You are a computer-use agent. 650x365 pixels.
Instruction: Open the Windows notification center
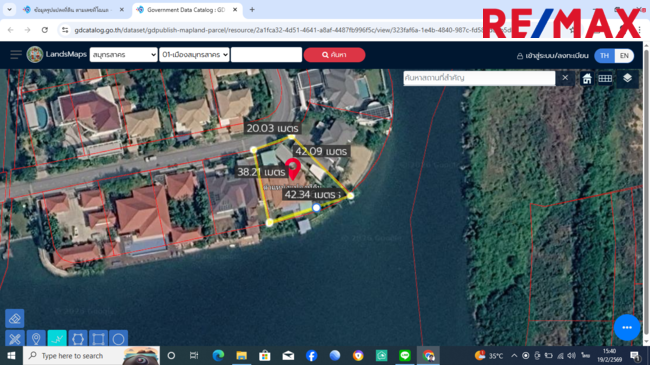pos(635,355)
